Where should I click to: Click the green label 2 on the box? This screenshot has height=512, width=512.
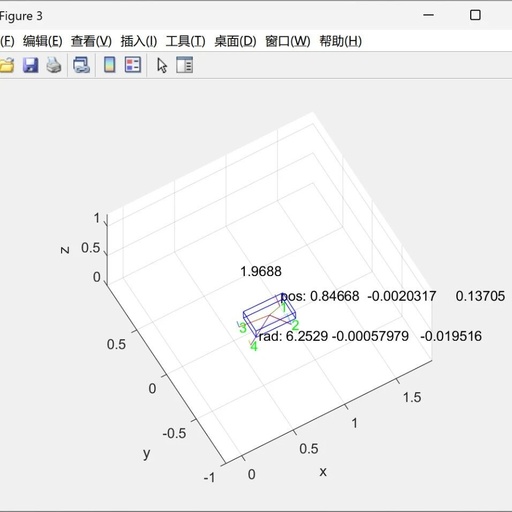tap(295, 325)
